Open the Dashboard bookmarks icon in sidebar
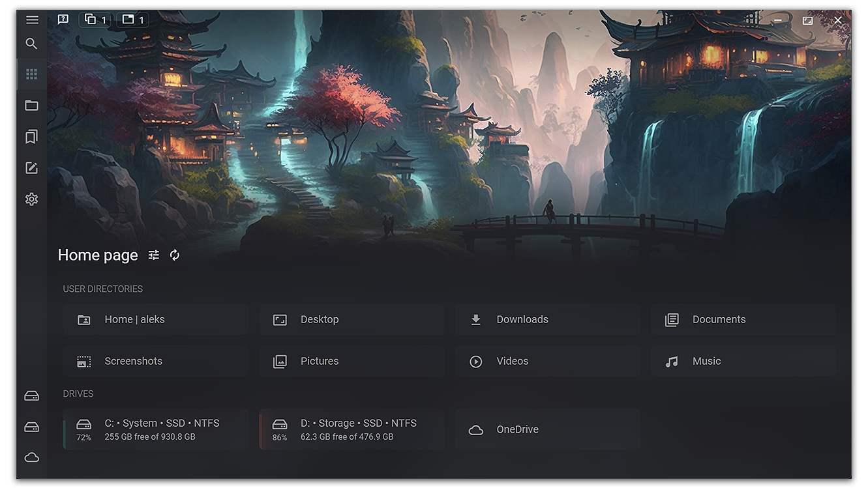The image size is (868, 488). point(31,137)
